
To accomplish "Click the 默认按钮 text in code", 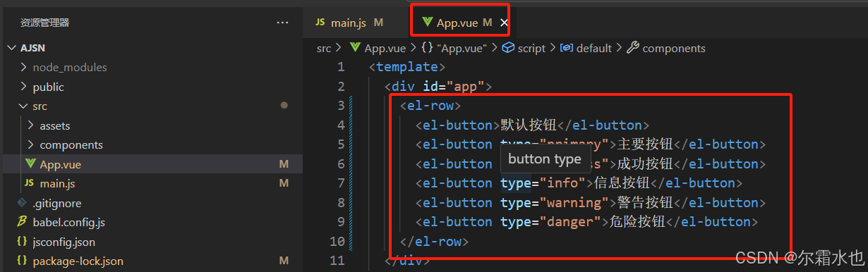I will (529, 125).
